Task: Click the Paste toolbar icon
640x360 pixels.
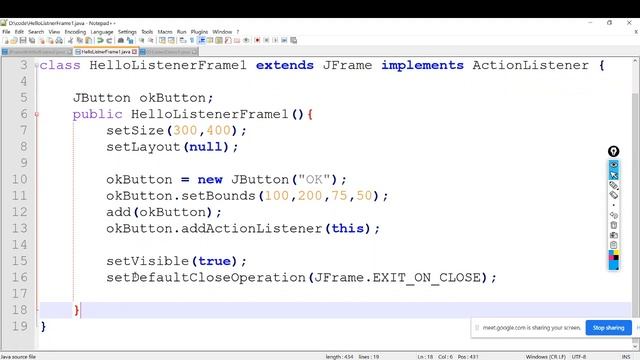Action: click(88, 40)
